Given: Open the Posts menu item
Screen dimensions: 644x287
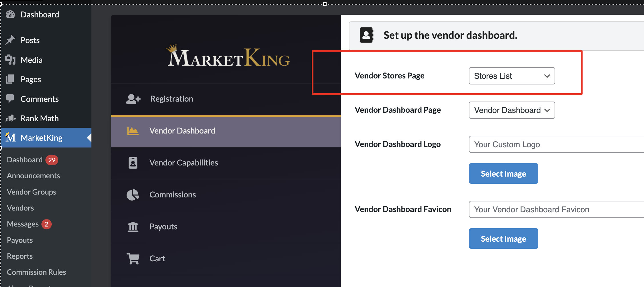Looking at the screenshot, I should (46, 40).
